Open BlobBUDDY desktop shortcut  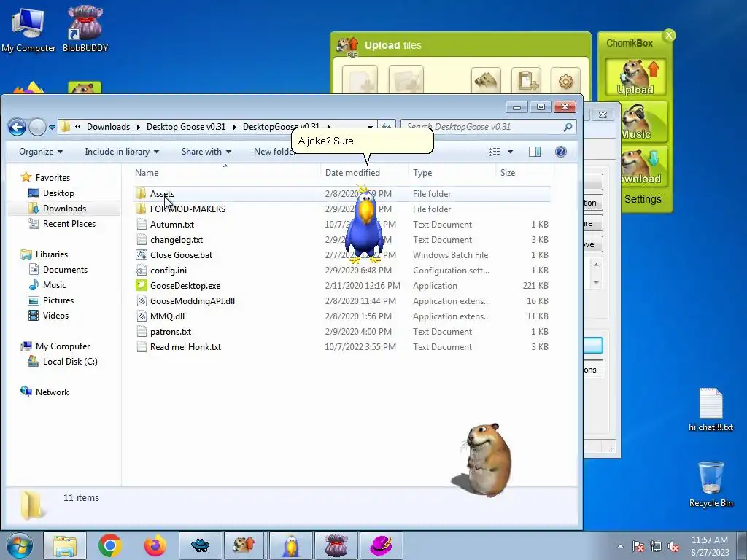point(85,29)
